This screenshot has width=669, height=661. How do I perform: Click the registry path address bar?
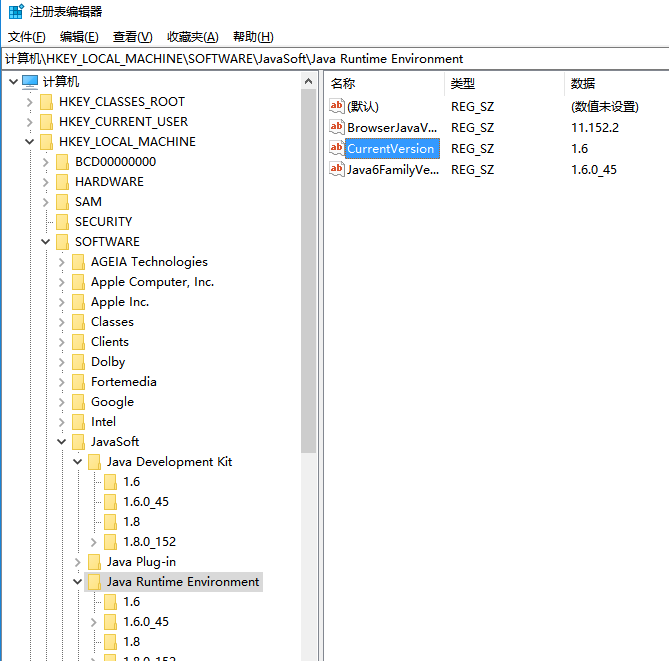pyautogui.click(x=335, y=58)
